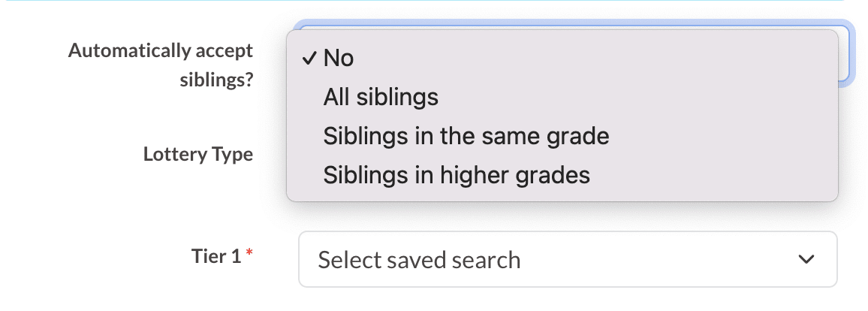Click the 'Select saved search' placeholder text
868x311 pixels.
click(419, 260)
